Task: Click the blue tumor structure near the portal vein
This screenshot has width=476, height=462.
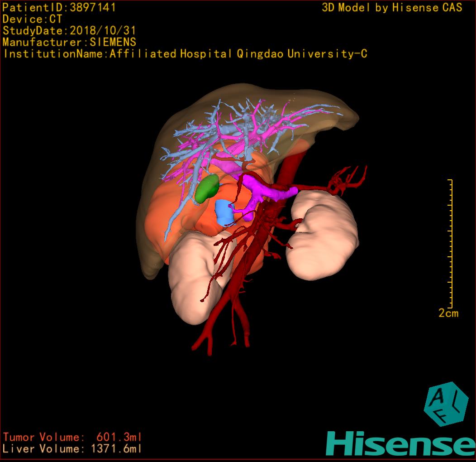Action: pos(224,212)
